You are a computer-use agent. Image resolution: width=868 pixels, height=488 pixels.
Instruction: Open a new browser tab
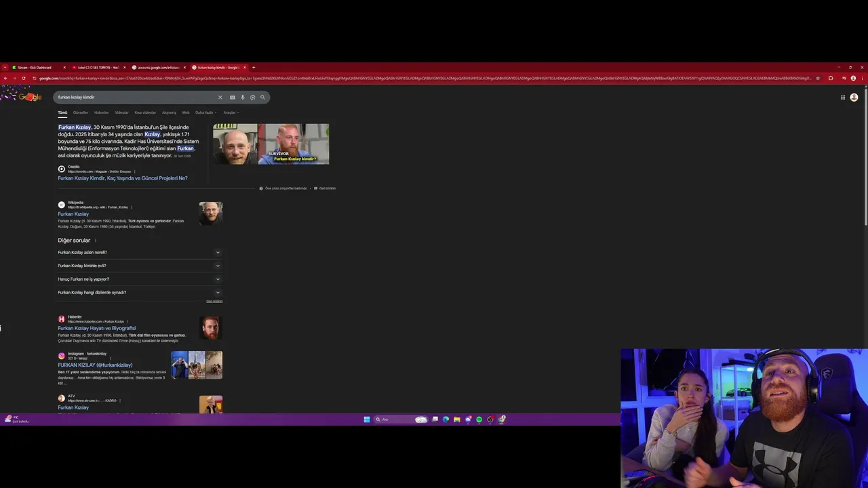click(254, 67)
